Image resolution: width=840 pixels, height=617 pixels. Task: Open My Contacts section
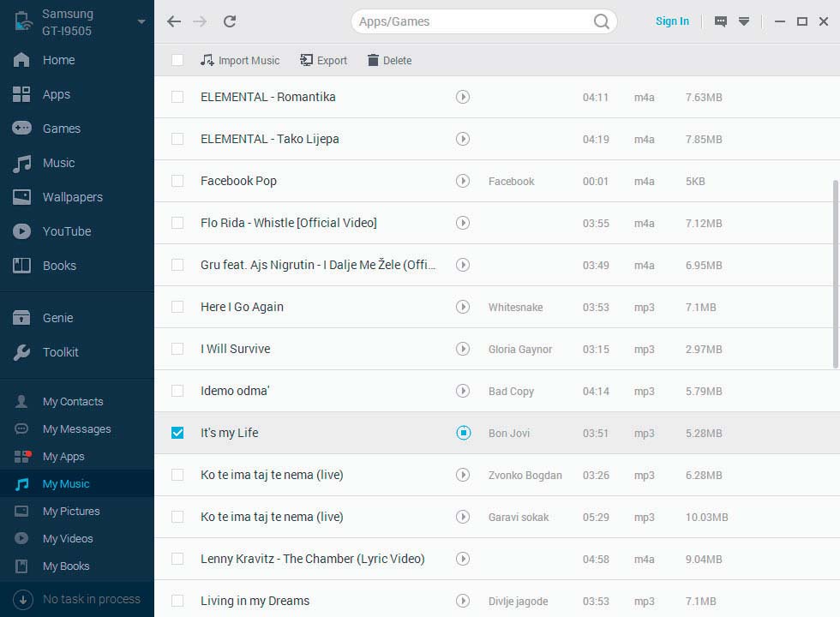click(77, 401)
